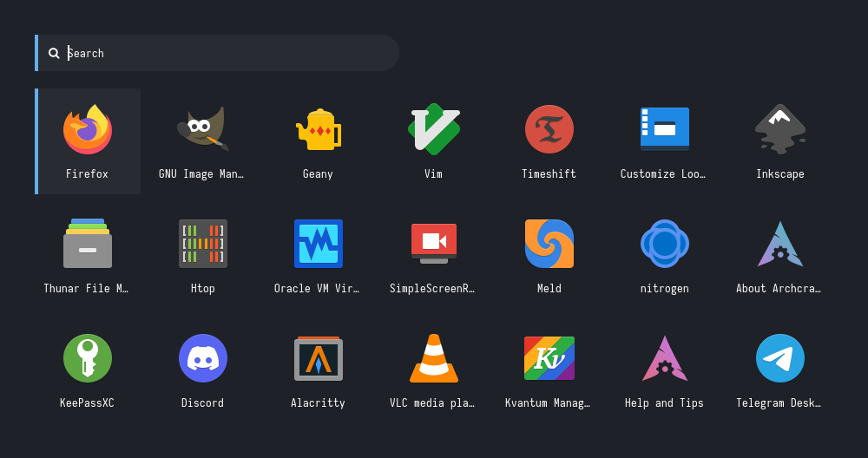Image resolution: width=868 pixels, height=458 pixels.
Task: Launch SimpleScreenRecorder
Action: (x=433, y=245)
